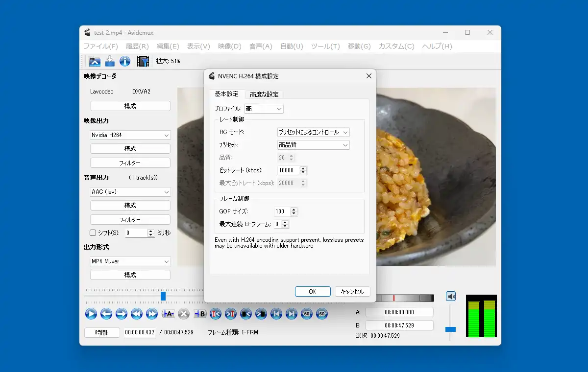Click the volume slider handle
Image resolution: width=588 pixels, height=372 pixels.
(450, 329)
